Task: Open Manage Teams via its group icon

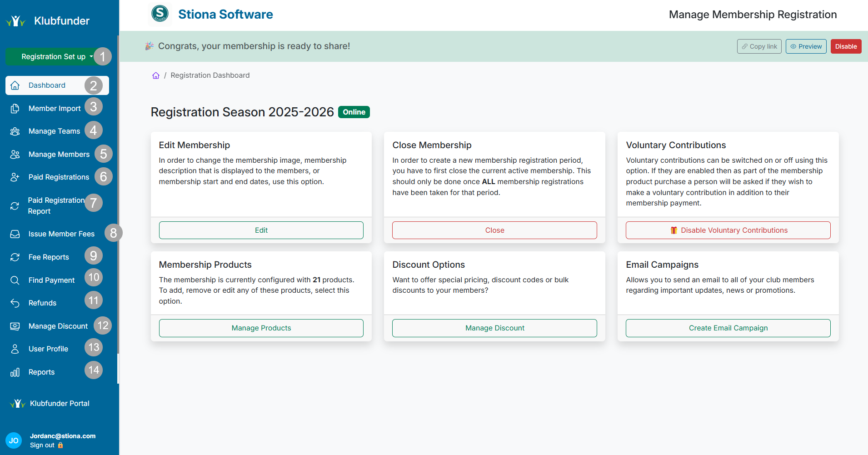Action: tap(15, 130)
